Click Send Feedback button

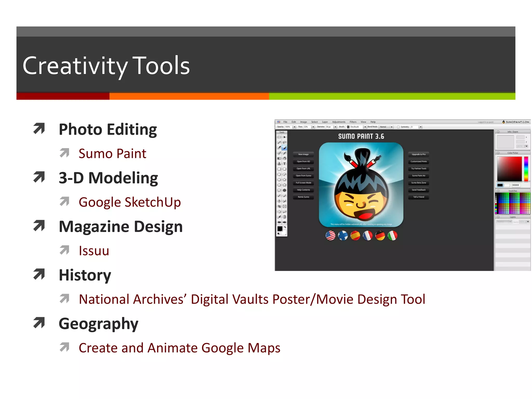[418, 190]
